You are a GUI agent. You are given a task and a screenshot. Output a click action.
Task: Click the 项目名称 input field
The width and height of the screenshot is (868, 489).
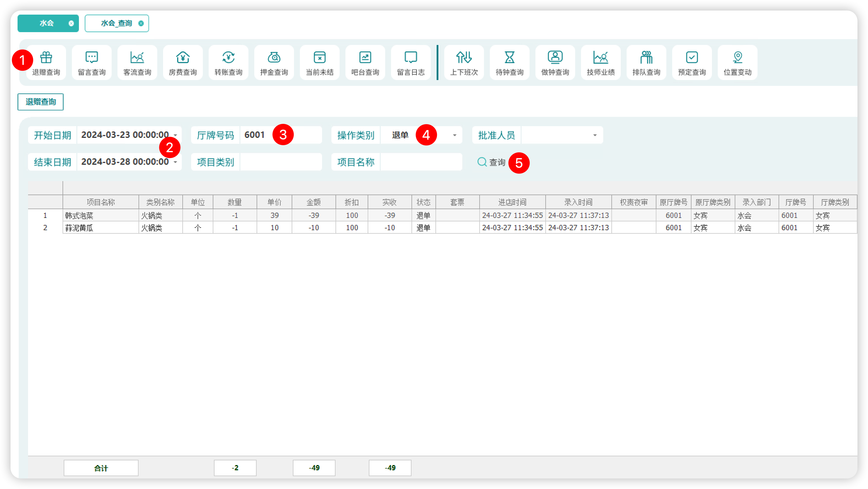coord(421,162)
